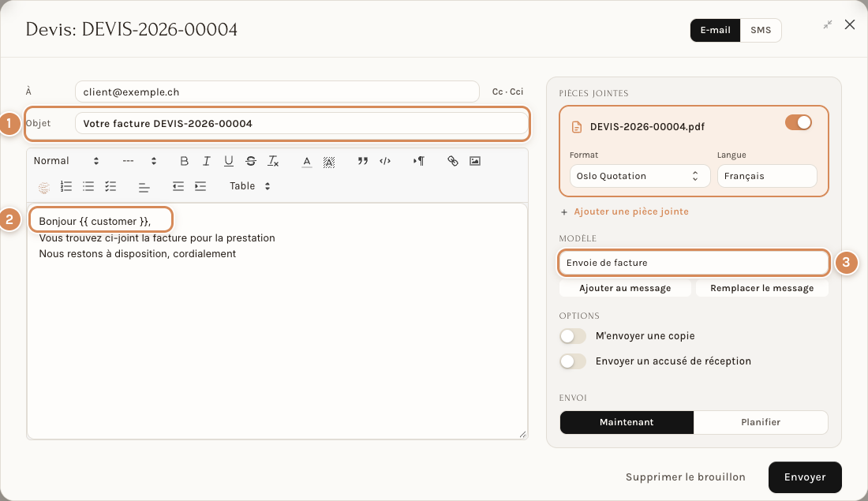This screenshot has width=868, height=501.
Task: Minimize the quote dialog with the arrows icon
Action: coord(828,24)
